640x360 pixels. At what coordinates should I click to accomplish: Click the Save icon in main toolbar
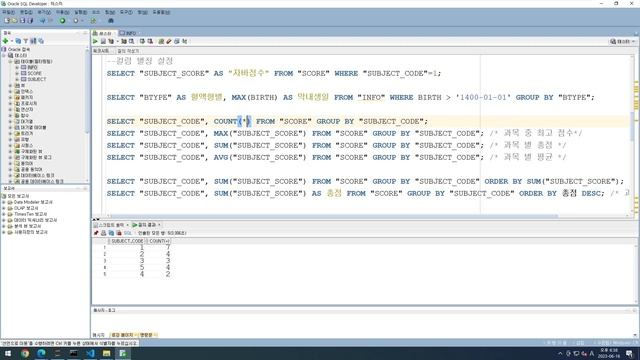pos(22,20)
